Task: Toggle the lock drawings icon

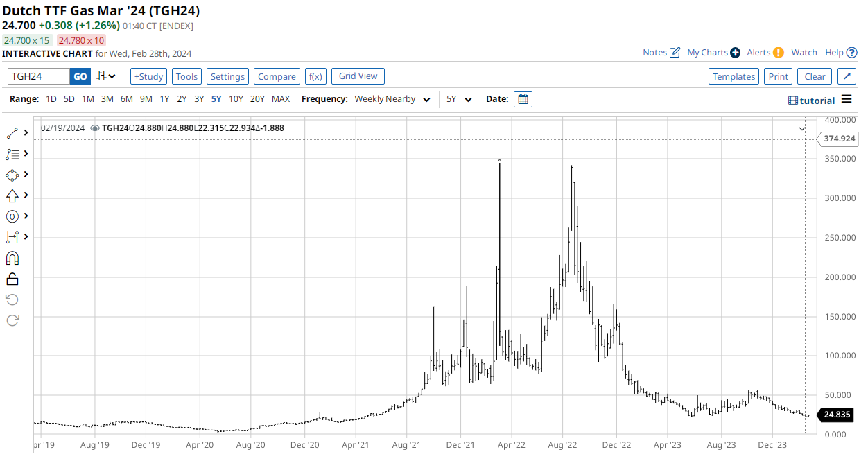Action: [x=12, y=279]
